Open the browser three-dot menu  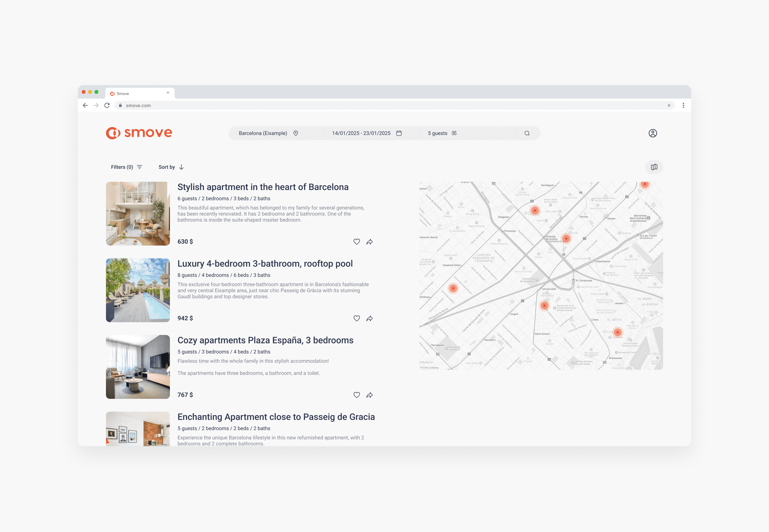pyautogui.click(x=683, y=105)
